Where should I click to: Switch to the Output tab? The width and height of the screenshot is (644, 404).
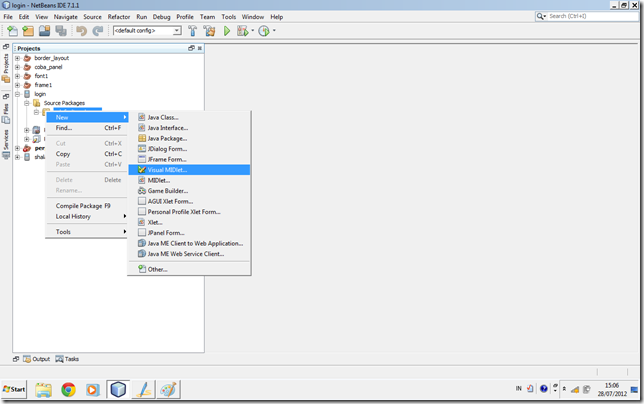point(36,358)
